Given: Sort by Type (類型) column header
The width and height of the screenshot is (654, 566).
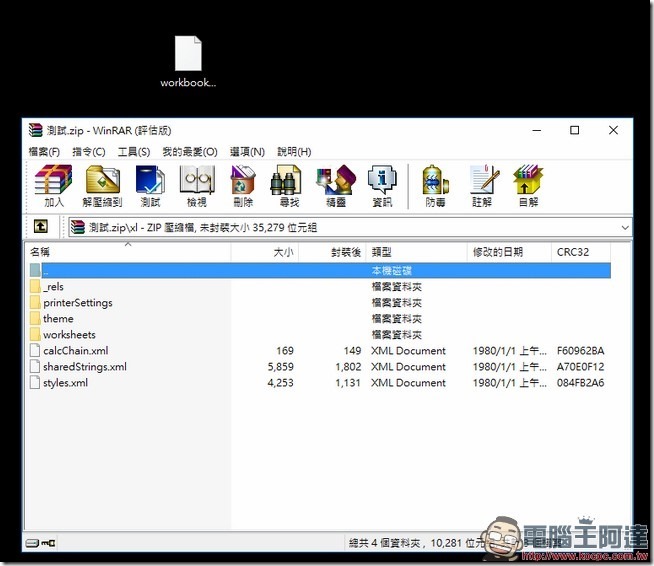Looking at the screenshot, I should (416, 252).
